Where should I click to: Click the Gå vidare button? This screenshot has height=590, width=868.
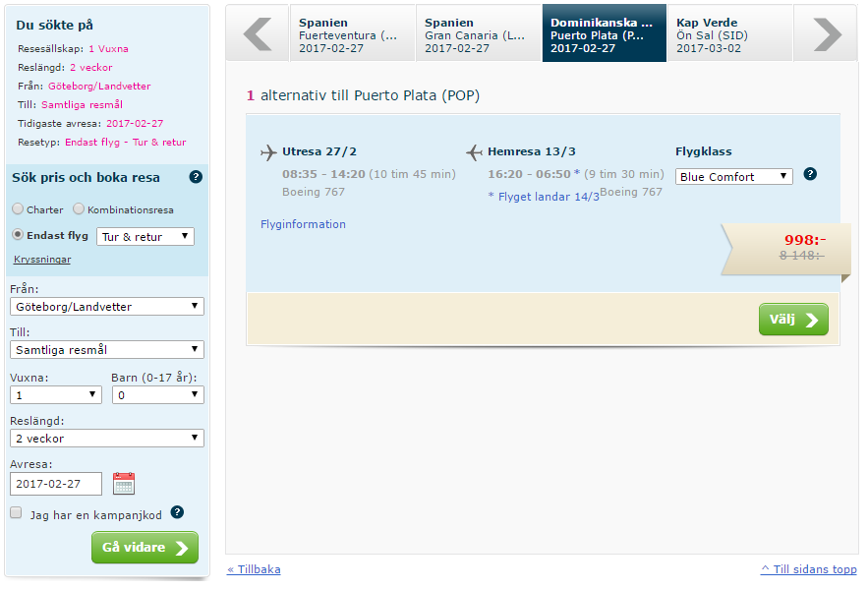(x=145, y=548)
